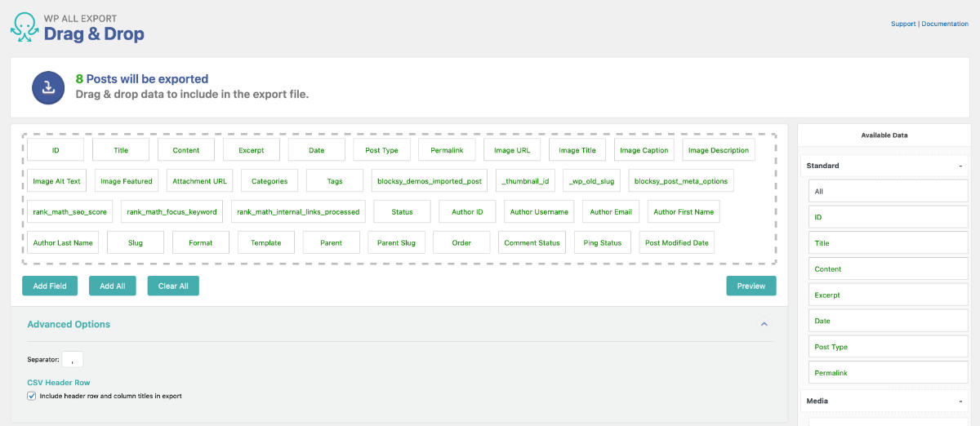
Task: Choose Excerpt in Available Data list
Action: tap(888, 295)
